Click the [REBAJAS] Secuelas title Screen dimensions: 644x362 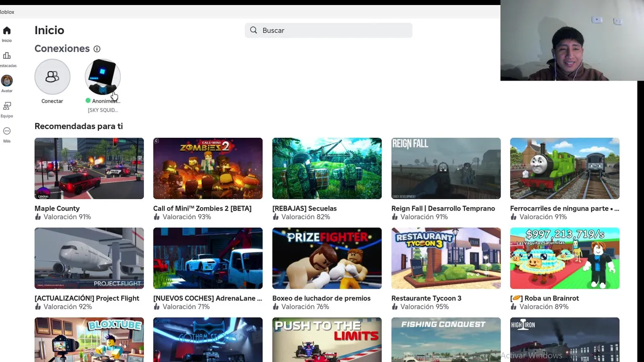pos(304,208)
